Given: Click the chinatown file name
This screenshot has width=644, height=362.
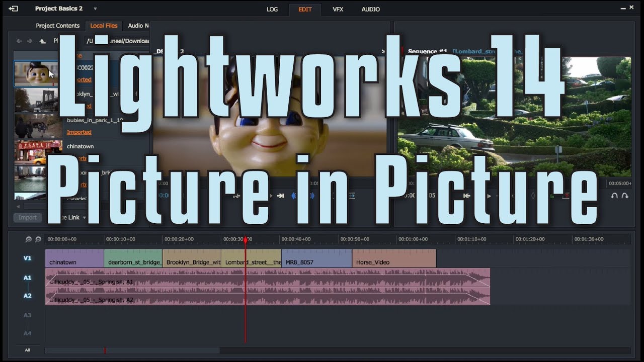Looking at the screenshot, I should [x=80, y=146].
